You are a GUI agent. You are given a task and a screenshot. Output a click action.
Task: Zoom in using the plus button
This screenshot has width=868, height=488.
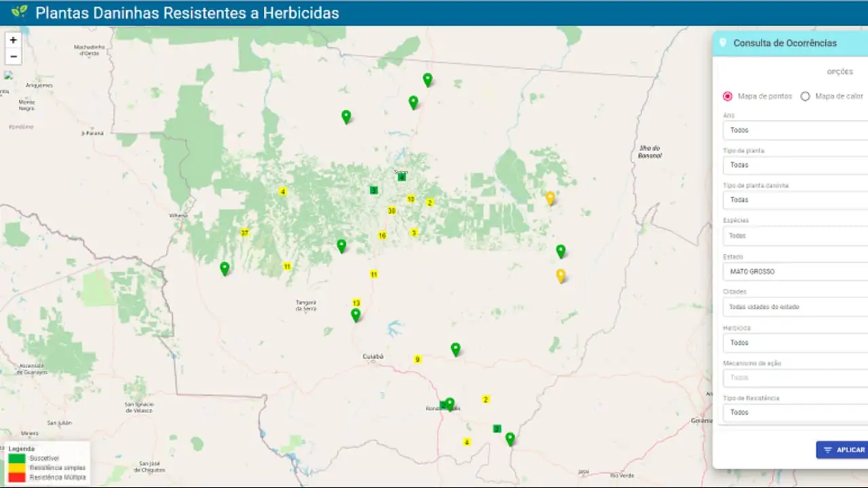[12, 40]
